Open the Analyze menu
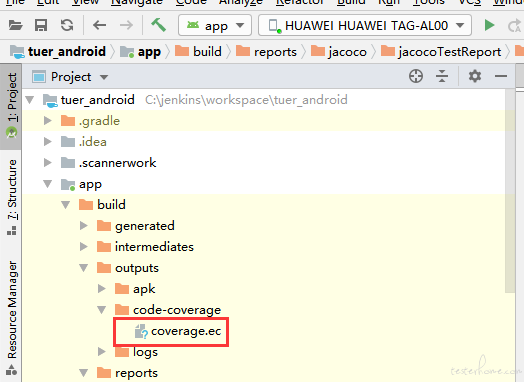524x382 pixels. (241, 2)
